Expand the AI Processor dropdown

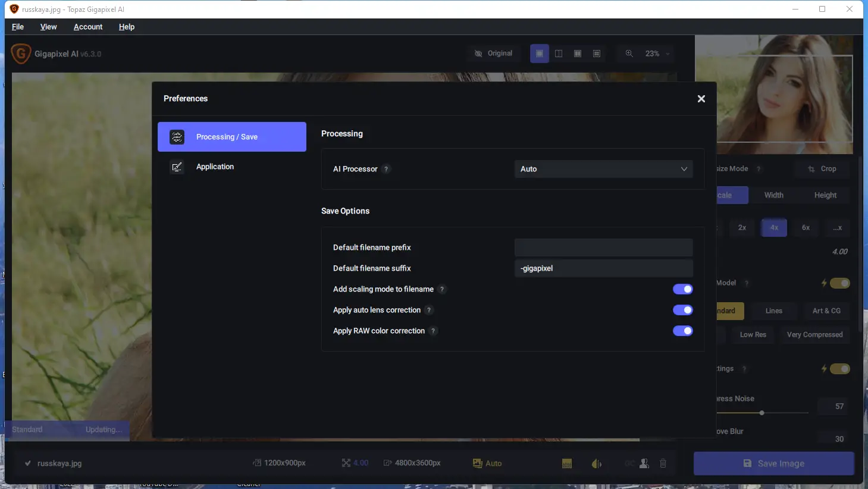point(603,169)
